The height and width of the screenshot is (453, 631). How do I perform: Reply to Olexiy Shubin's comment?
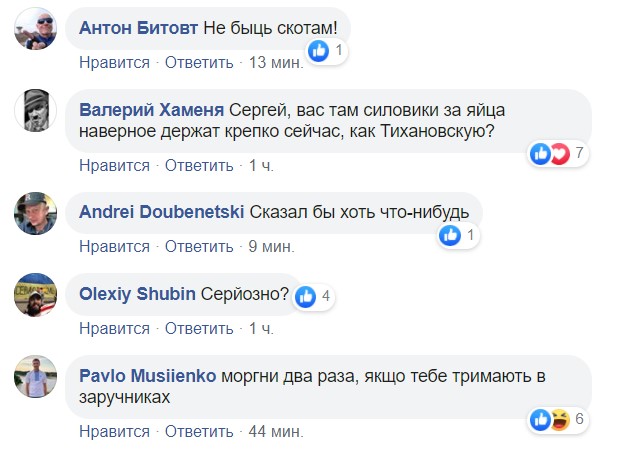coord(199,328)
